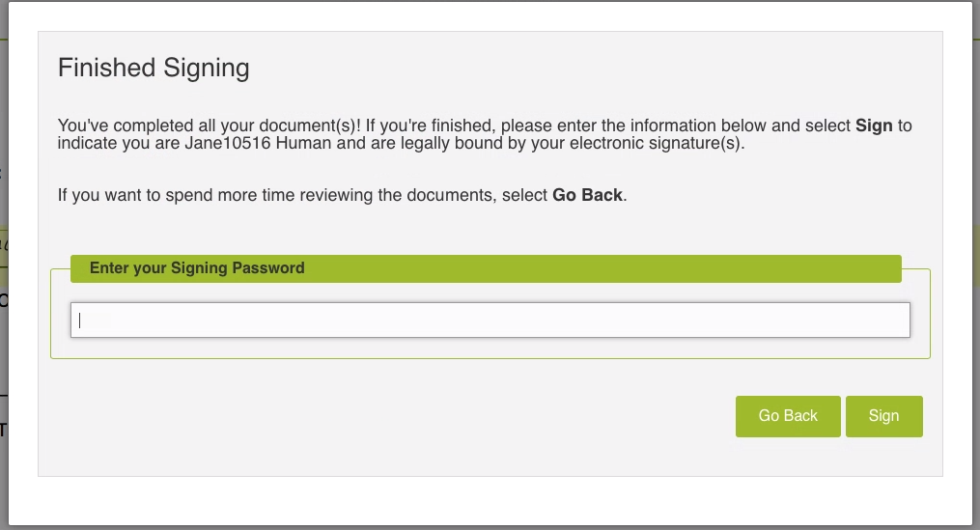
Task: Focus the Signing Password input field
Action: coord(490,321)
